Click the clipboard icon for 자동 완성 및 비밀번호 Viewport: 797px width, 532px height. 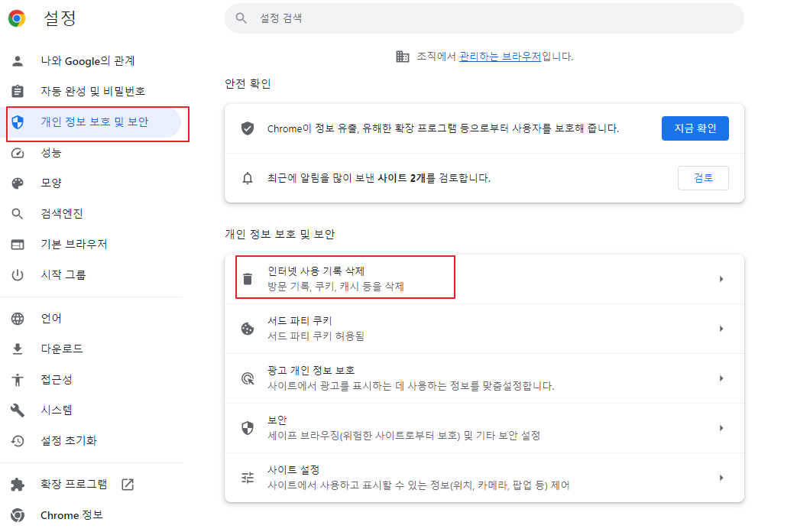point(18,91)
